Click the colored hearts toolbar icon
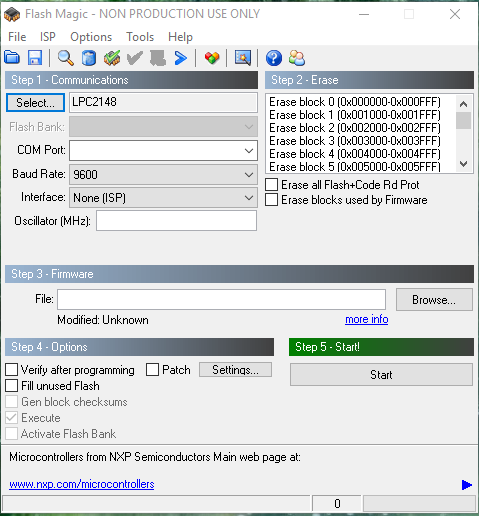This screenshot has width=479, height=516. (x=212, y=58)
